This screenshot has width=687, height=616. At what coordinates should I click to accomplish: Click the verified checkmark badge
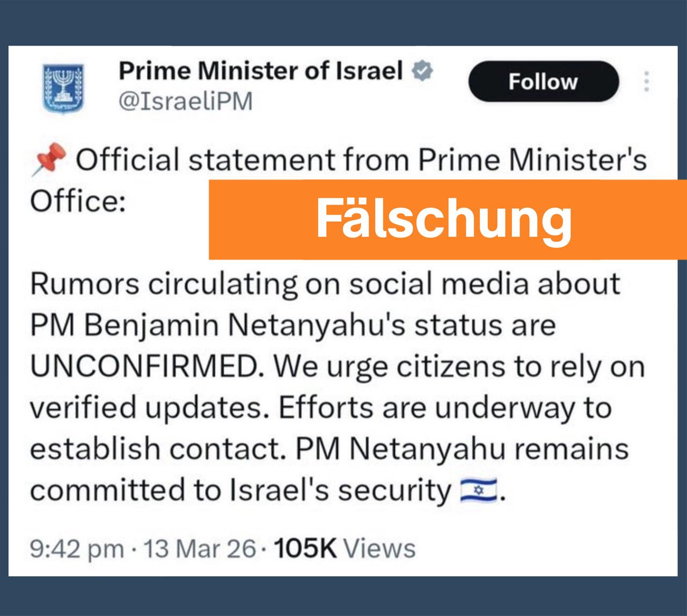(x=423, y=71)
